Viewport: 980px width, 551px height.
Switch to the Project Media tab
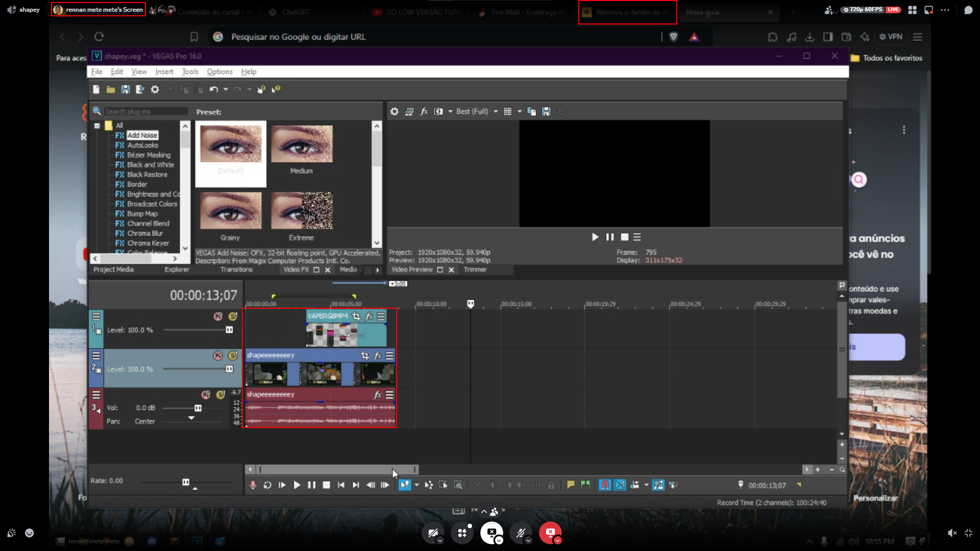pyautogui.click(x=114, y=269)
